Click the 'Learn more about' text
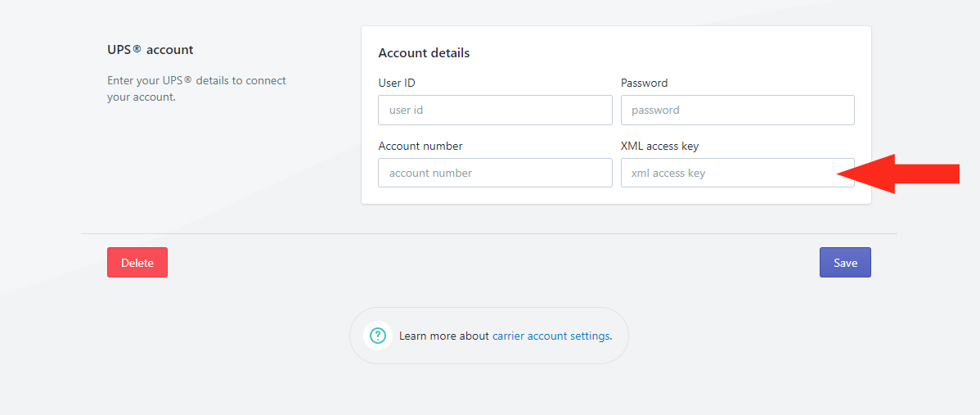This screenshot has width=980, height=415. point(443,336)
